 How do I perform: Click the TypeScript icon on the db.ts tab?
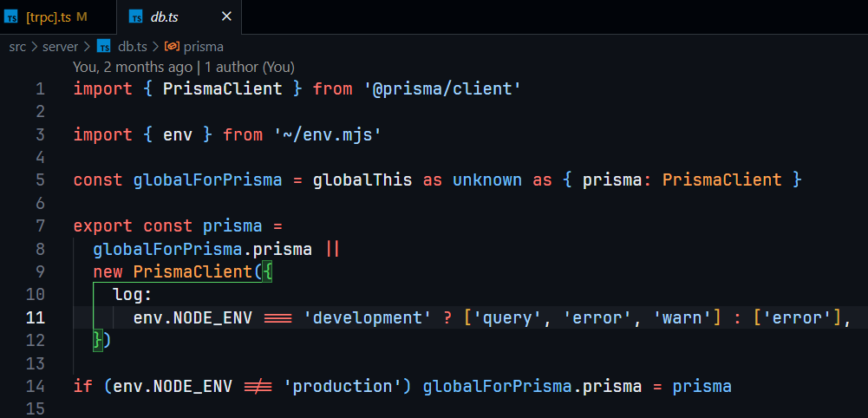click(x=135, y=16)
